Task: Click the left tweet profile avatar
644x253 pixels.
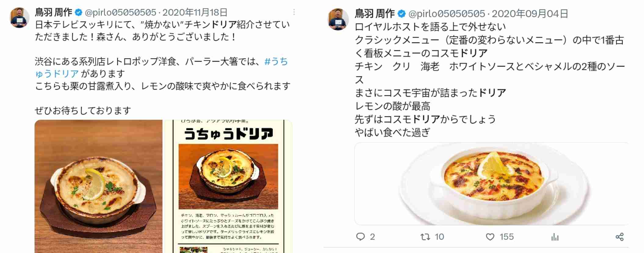Action: (20, 17)
